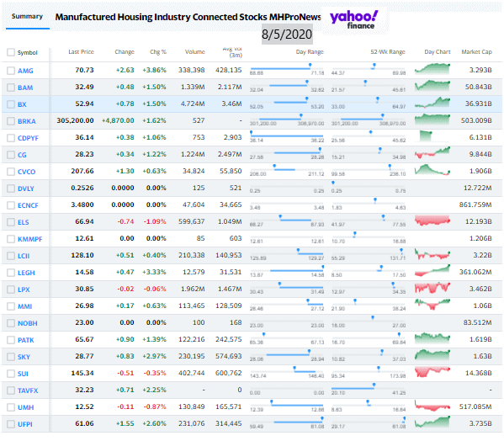
Task: Select BAM market cap 50.843B
Action: coord(478,87)
